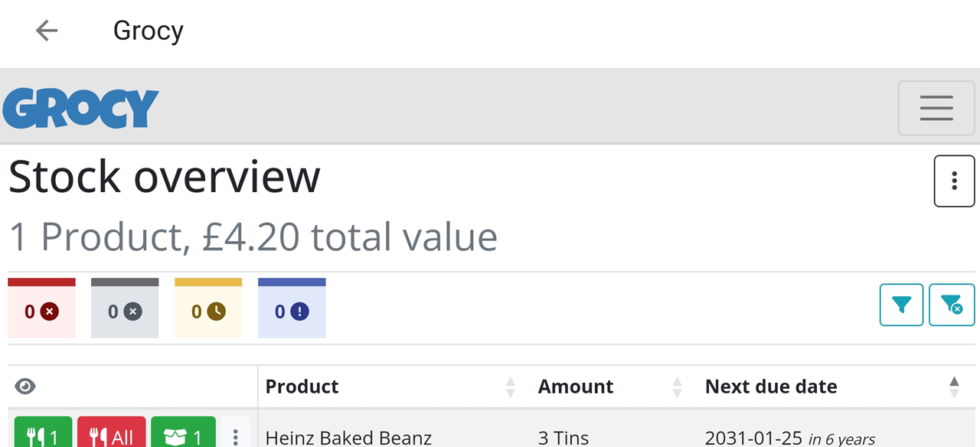Filter by below minimum stock blue badge
The width and height of the screenshot is (980, 447).
coord(292,308)
